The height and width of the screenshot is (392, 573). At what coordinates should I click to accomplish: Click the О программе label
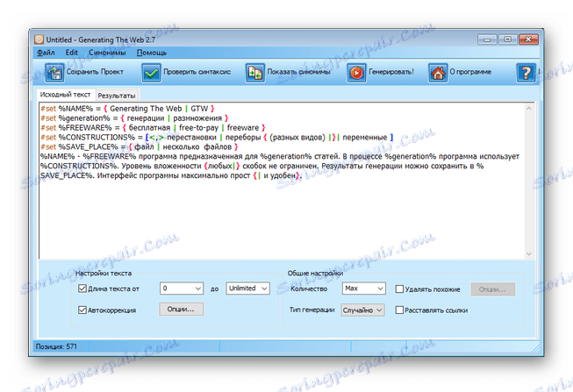[470, 72]
